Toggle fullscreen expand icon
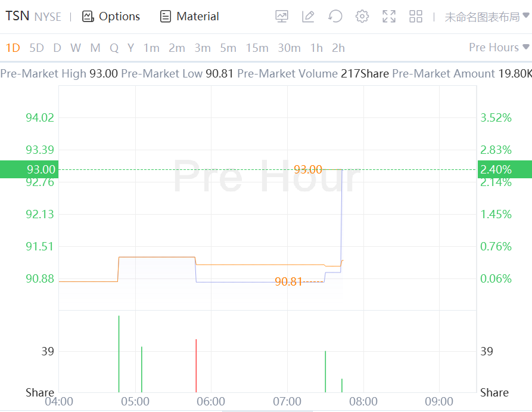The image size is (532, 412). tap(389, 17)
